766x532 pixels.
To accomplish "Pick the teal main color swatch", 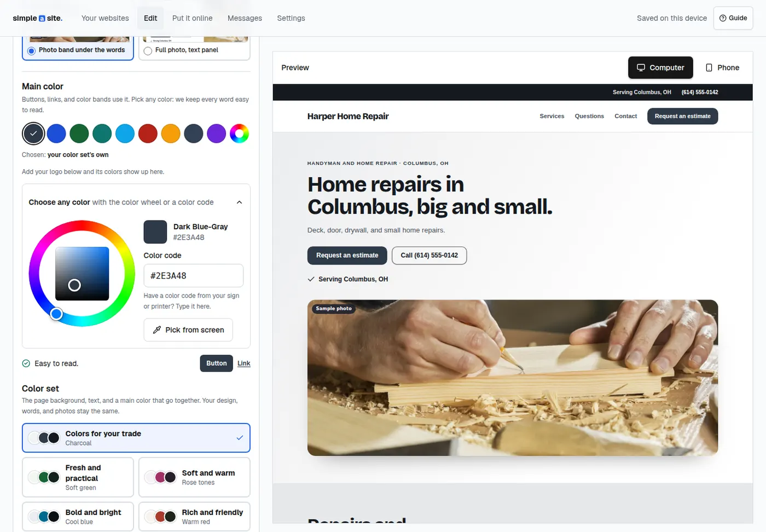I will point(102,134).
